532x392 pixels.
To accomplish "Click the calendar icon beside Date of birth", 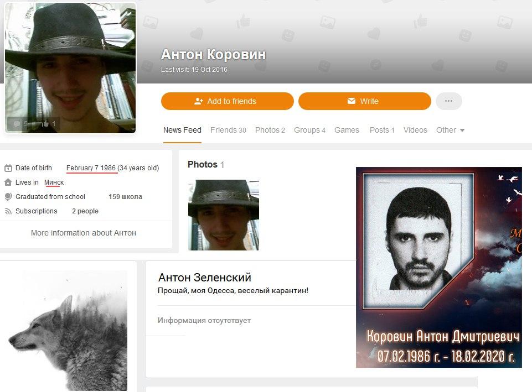I will pos(8,168).
